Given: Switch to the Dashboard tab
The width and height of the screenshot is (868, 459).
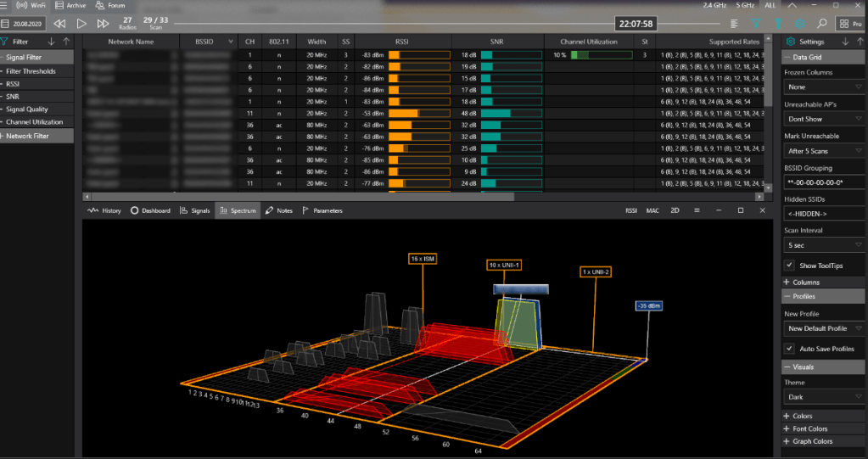Looking at the screenshot, I should [x=151, y=210].
